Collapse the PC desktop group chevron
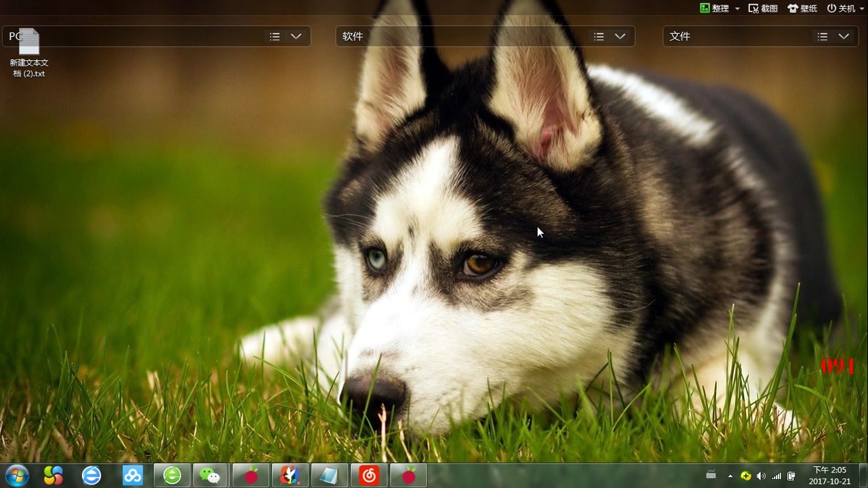 point(296,37)
